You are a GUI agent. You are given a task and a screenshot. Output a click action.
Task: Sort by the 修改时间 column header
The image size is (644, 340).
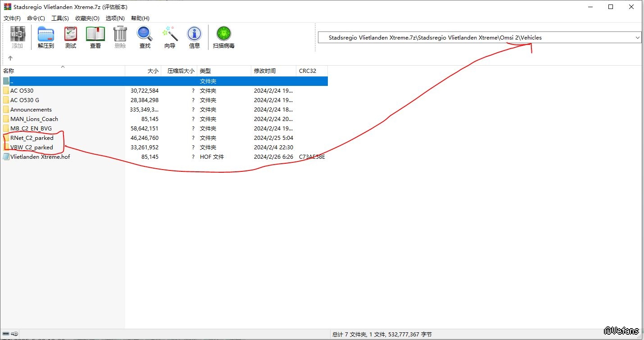pyautogui.click(x=273, y=71)
